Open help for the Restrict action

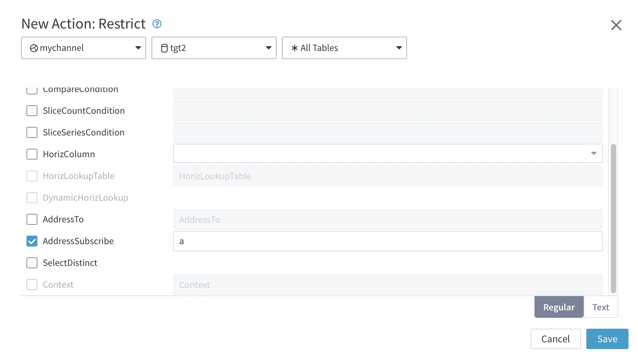[157, 24]
